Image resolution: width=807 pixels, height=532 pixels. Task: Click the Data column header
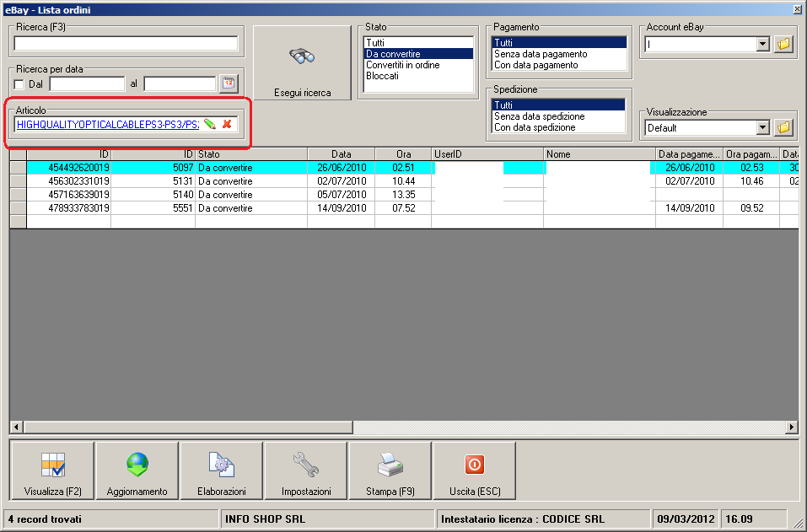(x=342, y=153)
